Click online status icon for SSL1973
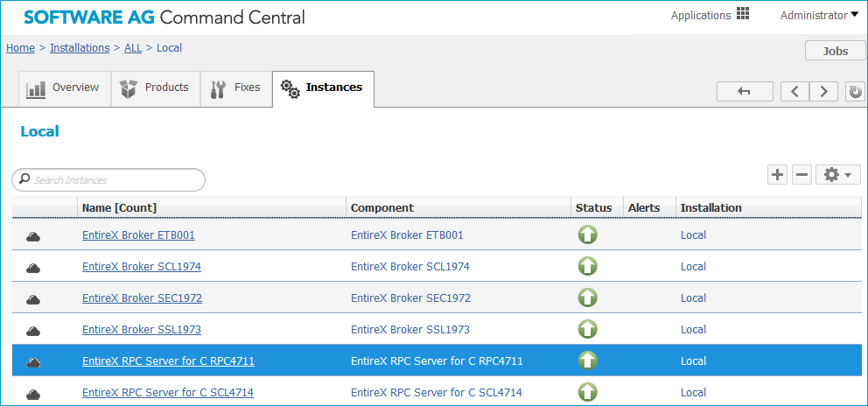Image resolution: width=868 pixels, height=406 pixels. (587, 330)
